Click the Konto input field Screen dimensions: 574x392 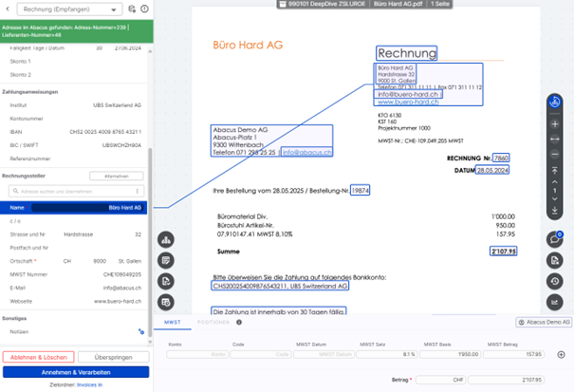pyautogui.click(x=197, y=355)
